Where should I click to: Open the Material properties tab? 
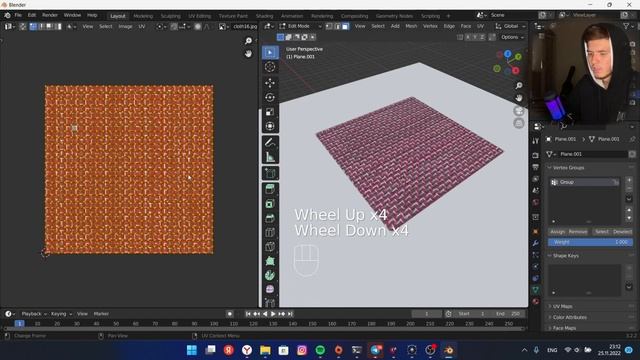tap(536, 301)
